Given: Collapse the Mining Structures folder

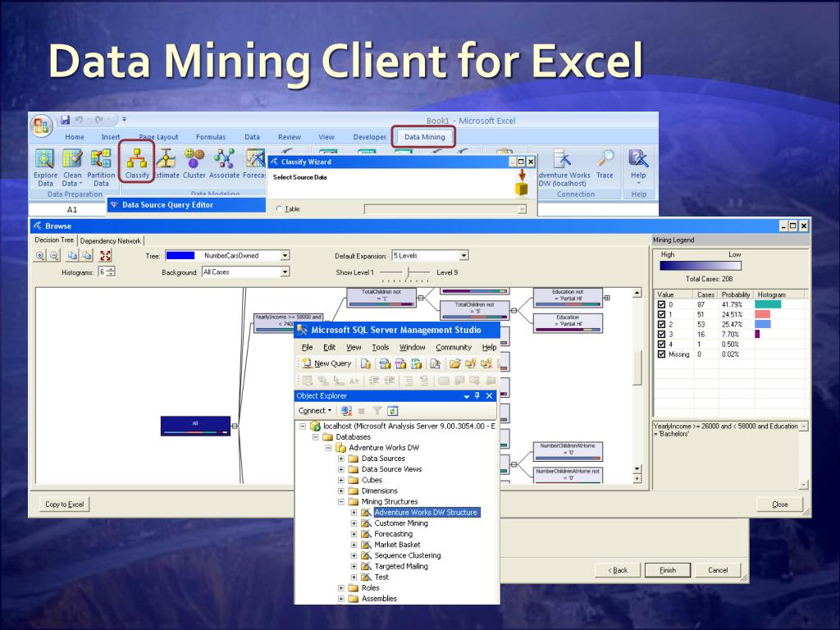Looking at the screenshot, I should click(340, 501).
